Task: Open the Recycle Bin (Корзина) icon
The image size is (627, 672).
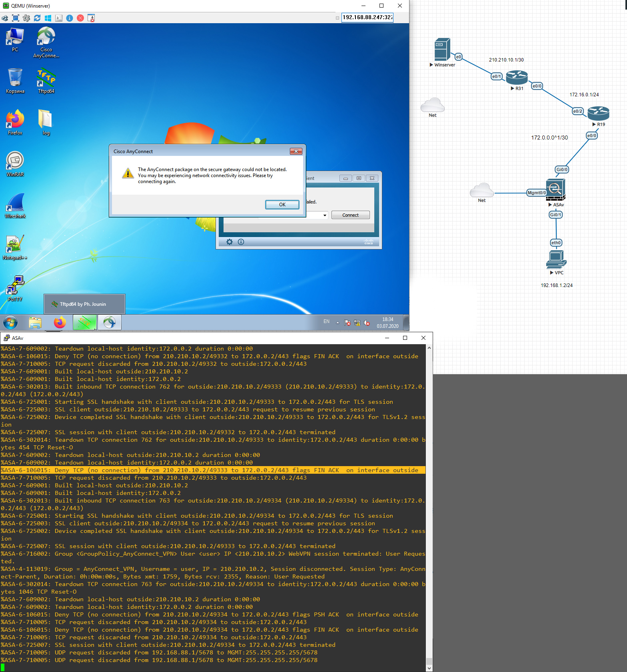Action: pyautogui.click(x=15, y=81)
